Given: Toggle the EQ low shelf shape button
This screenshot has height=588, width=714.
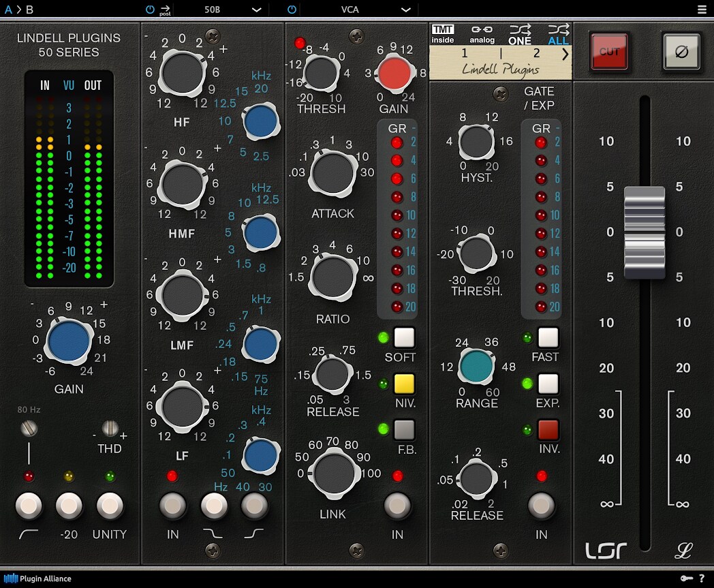Looking at the screenshot, I should [254, 506].
